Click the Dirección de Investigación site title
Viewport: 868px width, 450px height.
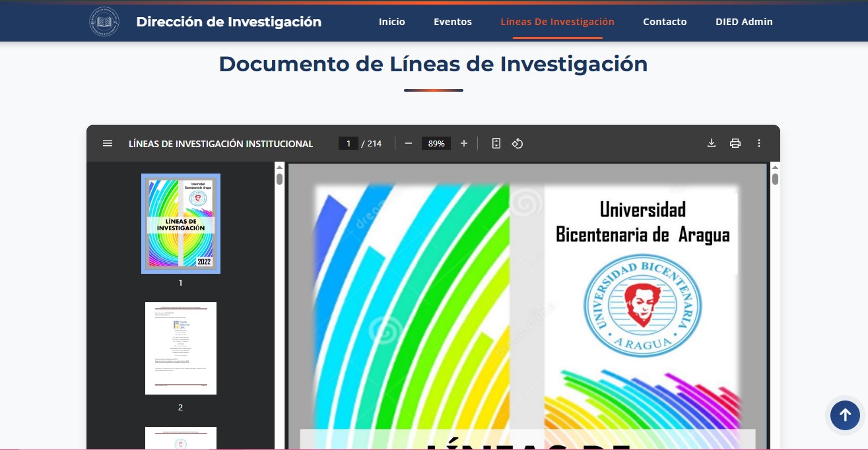(x=229, y=22)
